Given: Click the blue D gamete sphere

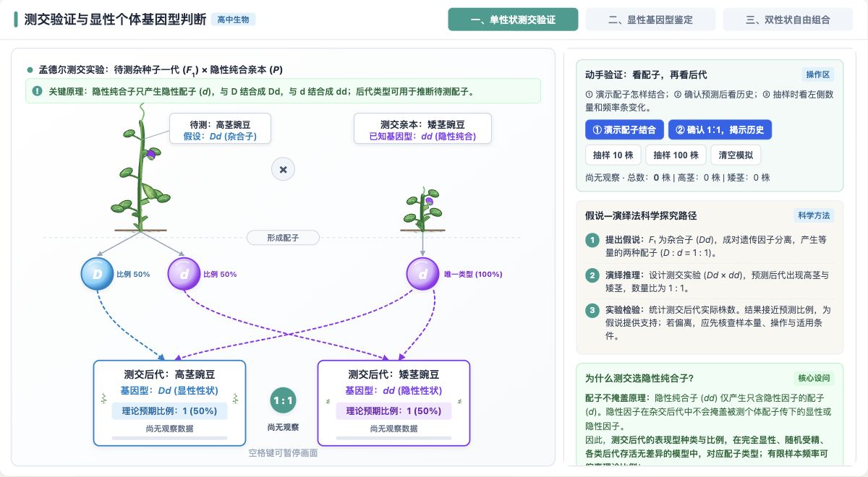Looking at the screenshot, I should coord(98,274).
